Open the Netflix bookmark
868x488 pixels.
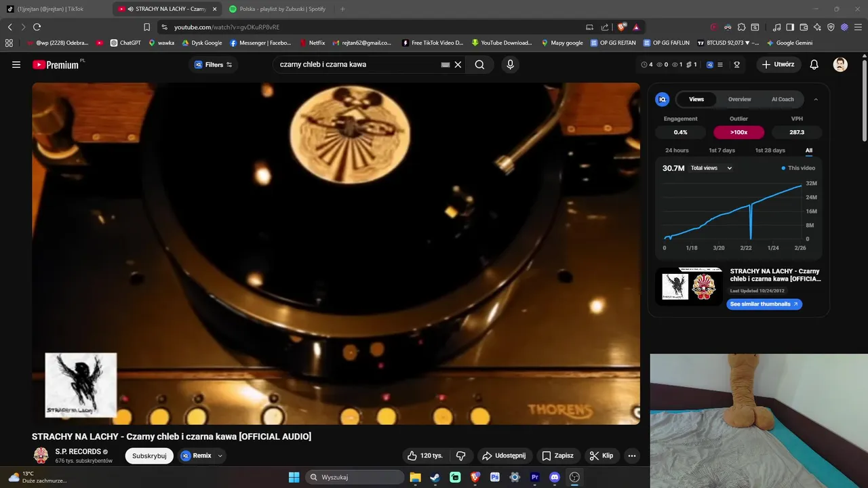tap(312, 43)
